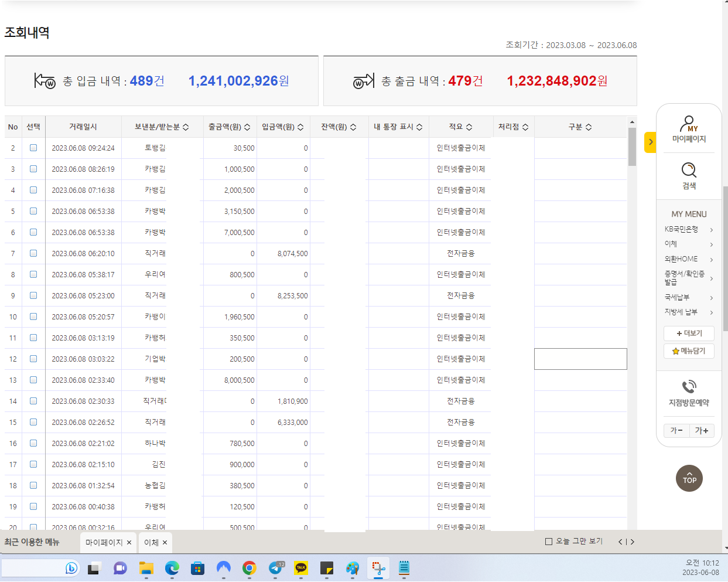This screenshot has width=728, height=582.
Task: Click the 메뉴담기 star button
Action: 689,351
